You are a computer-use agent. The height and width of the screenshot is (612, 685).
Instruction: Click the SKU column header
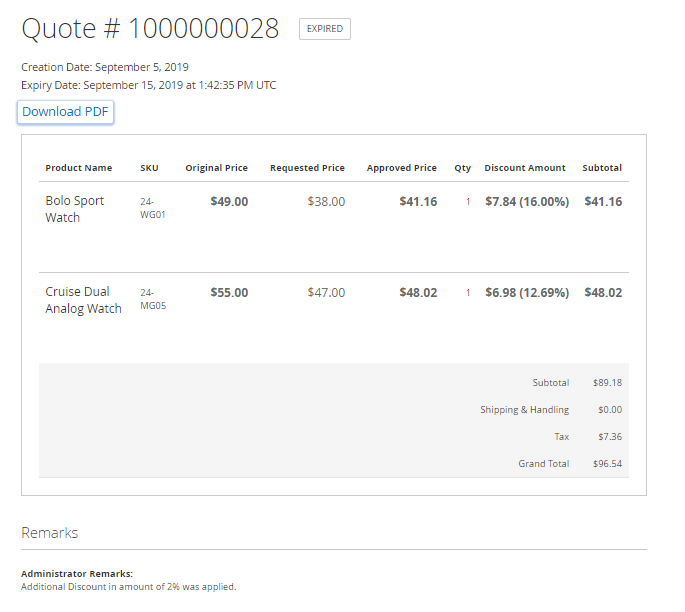[149, 168]
